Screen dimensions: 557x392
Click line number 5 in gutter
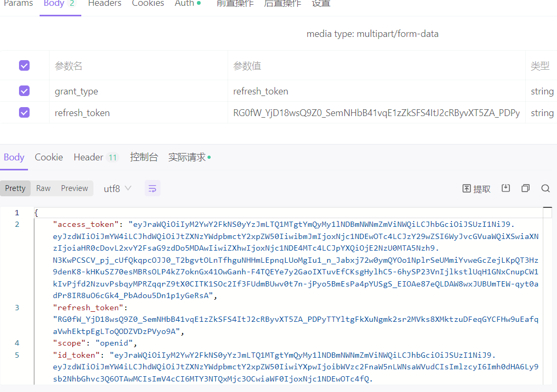tap(17, 355)
